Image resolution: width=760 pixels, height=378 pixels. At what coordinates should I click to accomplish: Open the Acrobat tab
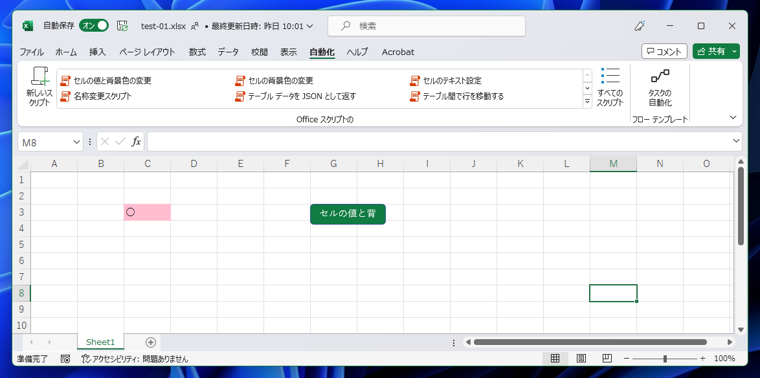click(398, 52)
